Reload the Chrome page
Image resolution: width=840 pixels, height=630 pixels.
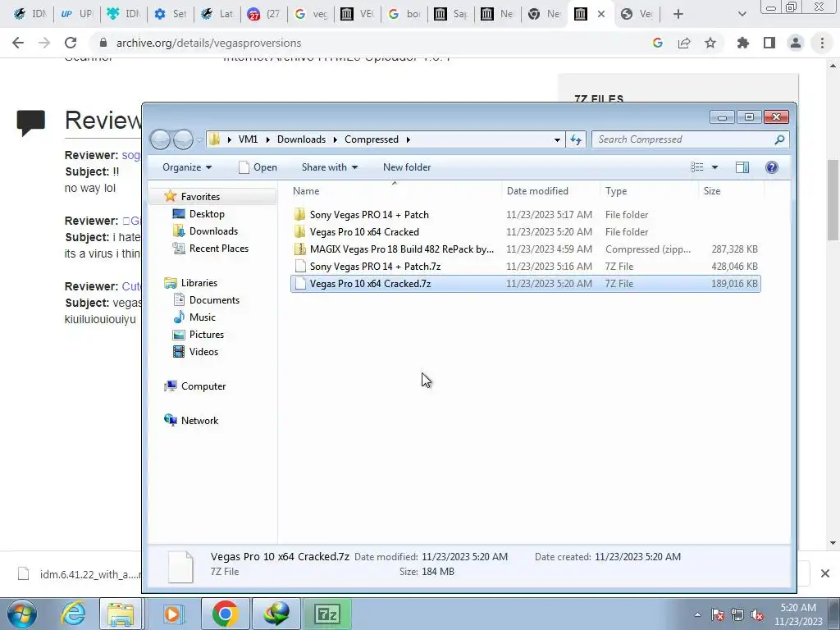(x=71, y=43)
